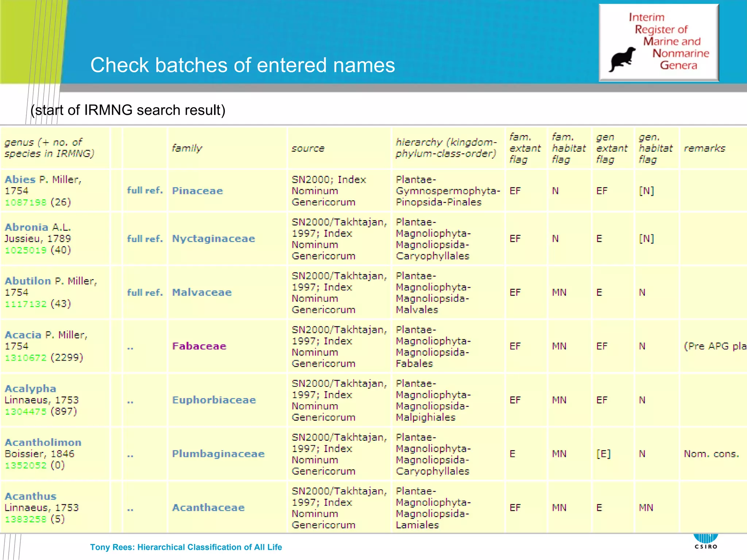Click the '..' link in Acanthus row
Screen dimensions: 747x560
(x=130, y=510)
